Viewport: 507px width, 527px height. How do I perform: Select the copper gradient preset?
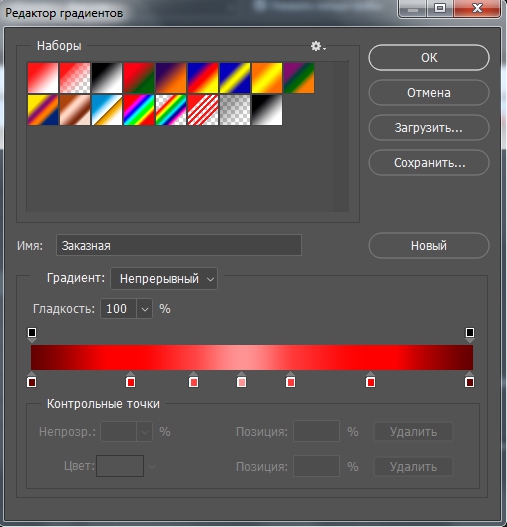pos(75,110)
